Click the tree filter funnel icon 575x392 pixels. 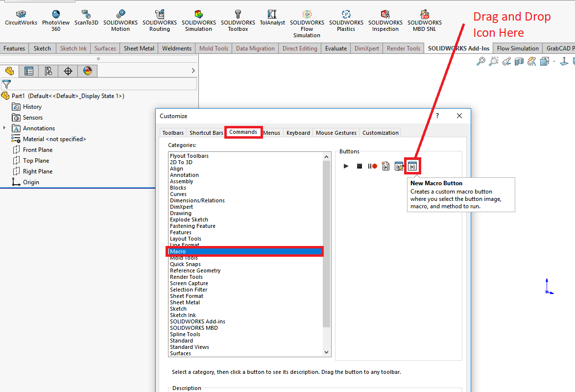(6, 84)
